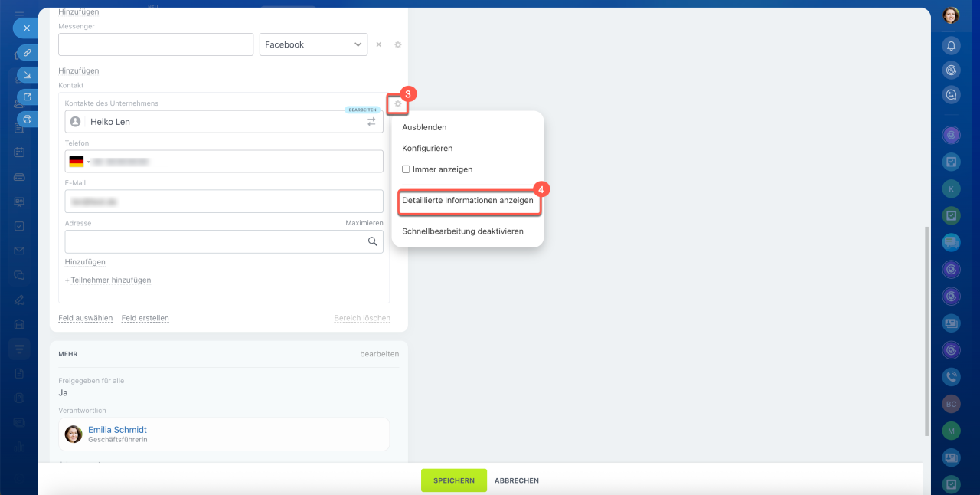Image resolution: width=980 pixels, height=495 pixels.
Task: Click the ABBRECHEN button
Action: (x=517, y=480)
